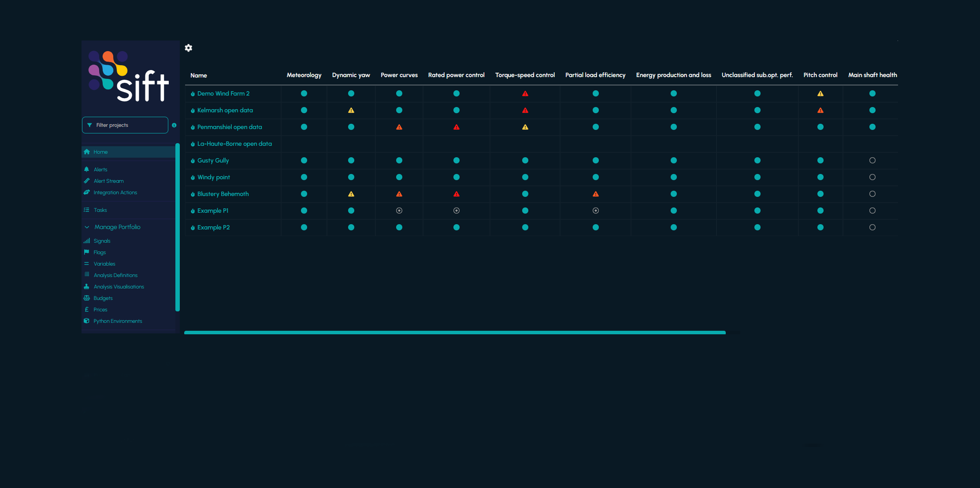This screenshot has width=980, height=488.
Task: Click the Meteorology column header
Action: [304, 75]
